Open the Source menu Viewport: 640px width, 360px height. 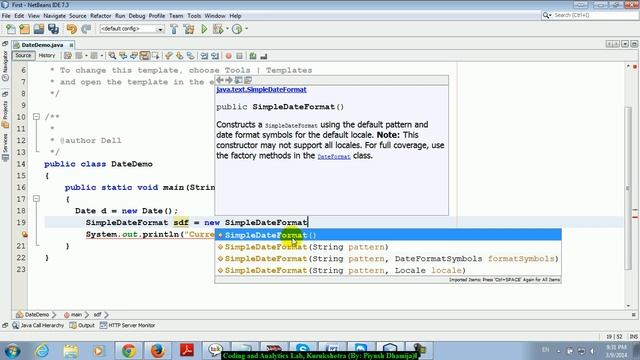pos(78,16)
